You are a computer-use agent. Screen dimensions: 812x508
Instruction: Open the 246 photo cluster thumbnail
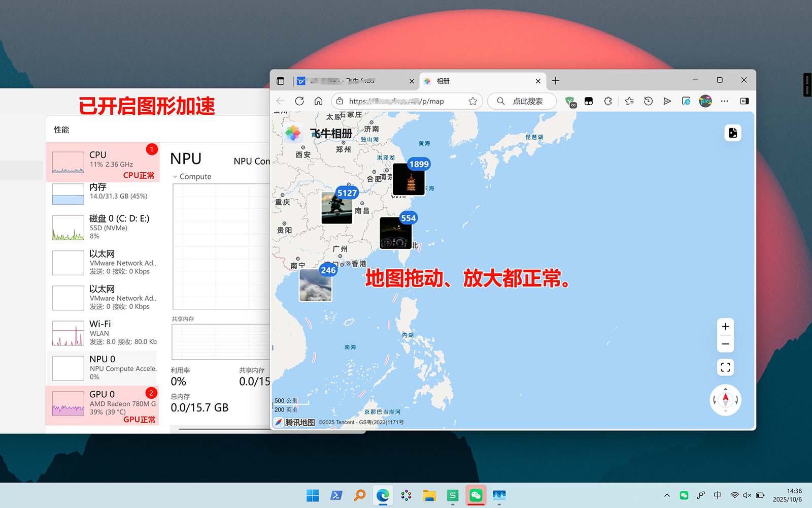(316, 285)
